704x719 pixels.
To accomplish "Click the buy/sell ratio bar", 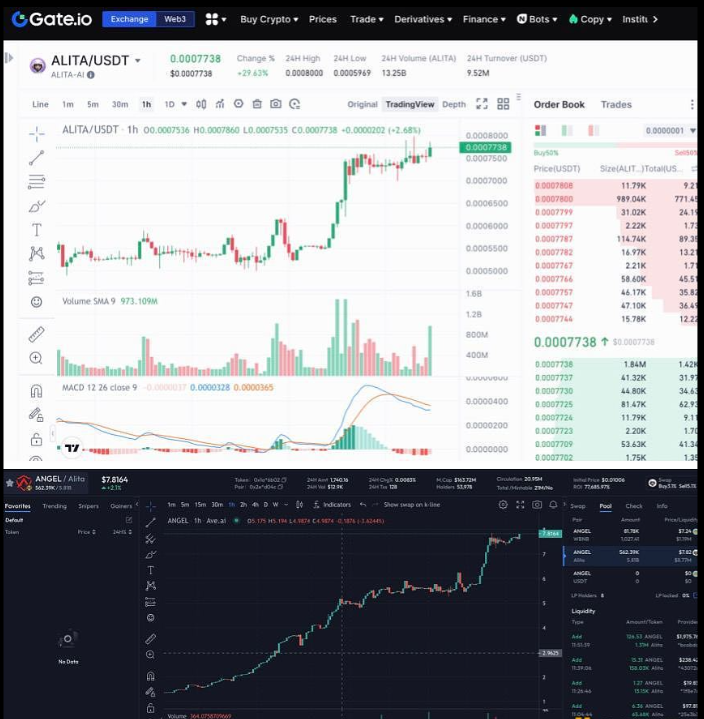I will [615, 145].
